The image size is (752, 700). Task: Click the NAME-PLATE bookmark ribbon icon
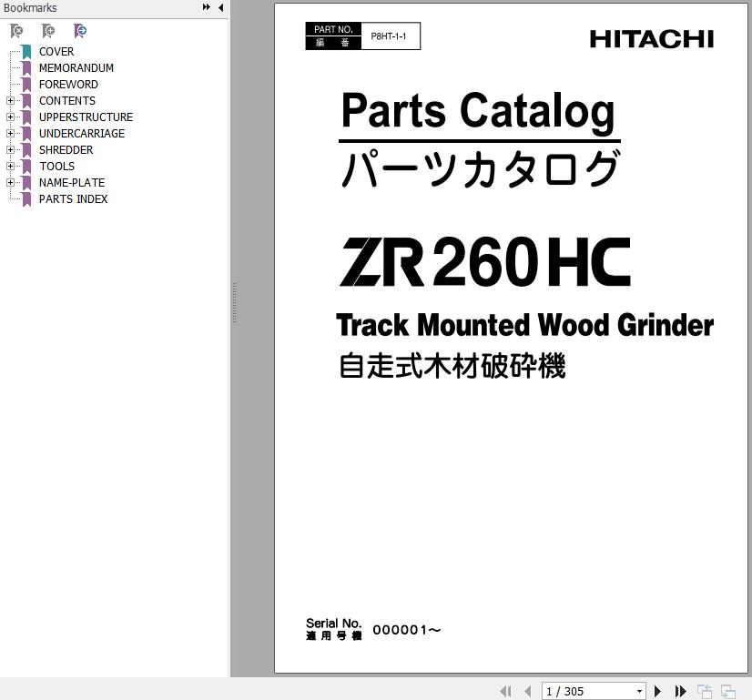click(27, 183)
